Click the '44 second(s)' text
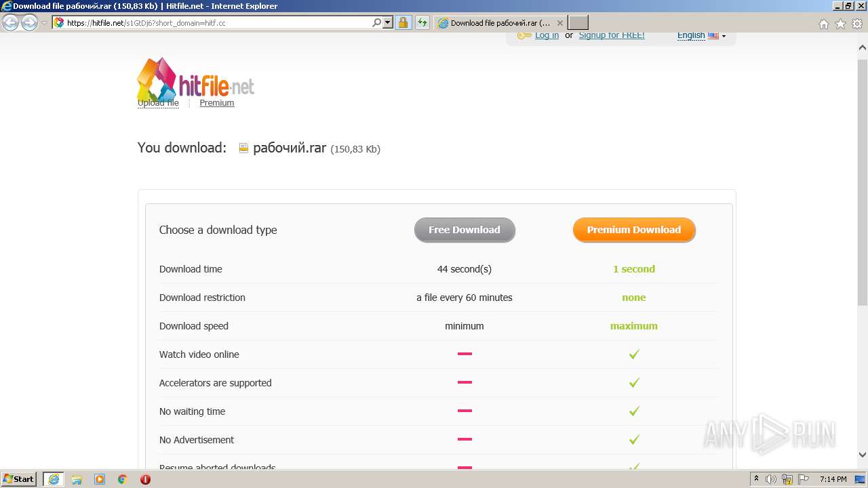868x488 pixels. pyautogui.click(x=465, y=269)
